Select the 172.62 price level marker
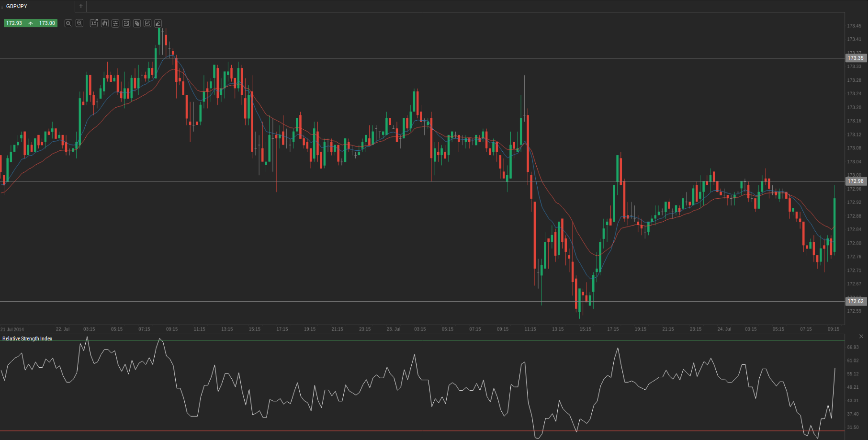The height and width of the screenshot is (440, 868). click(x=856, y=301)
